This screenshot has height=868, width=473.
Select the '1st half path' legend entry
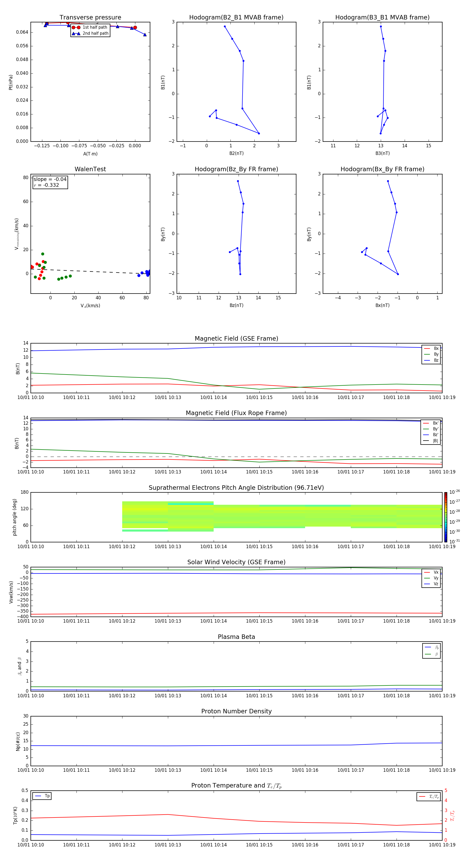click(x=90, y=27)
